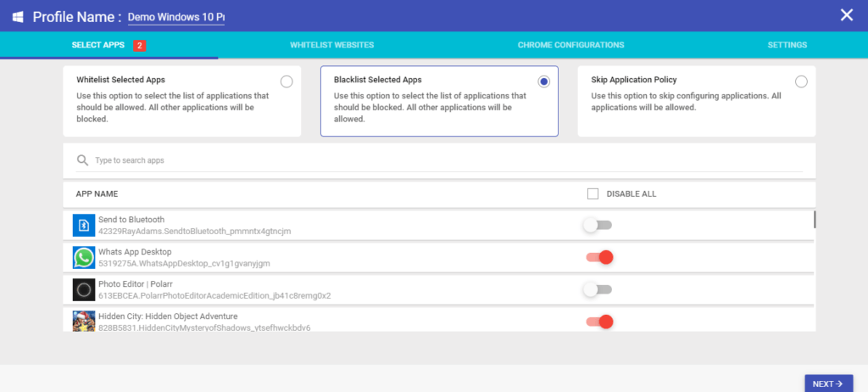Select Whitelist Selected Apps radio option
This screenshot has width=868, height=392.
click(x=287, y=82)
